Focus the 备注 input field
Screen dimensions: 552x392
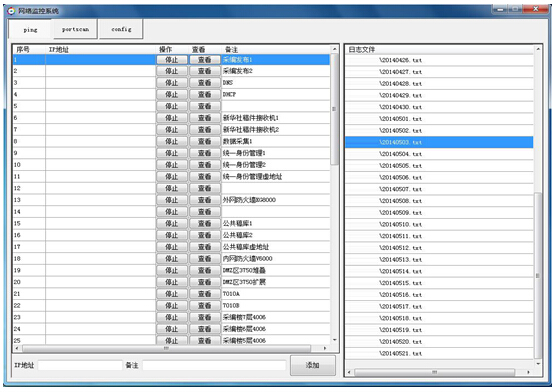tap(214, 365)
